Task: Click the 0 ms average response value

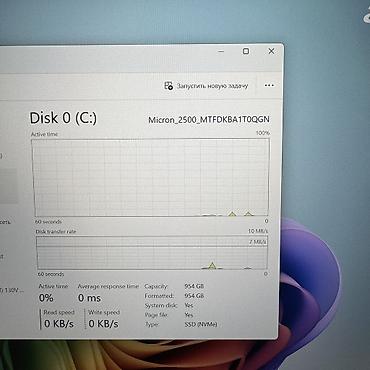Action: 89,298
